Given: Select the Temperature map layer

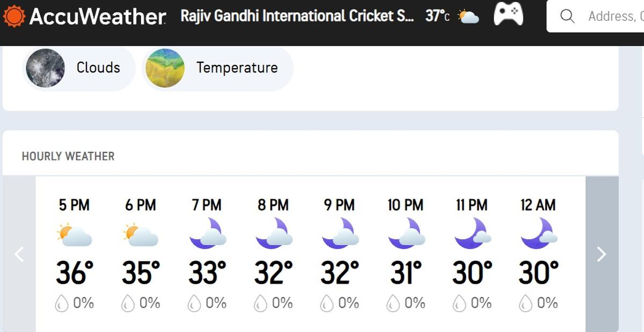Looking at the screenshot, I should point(237,68).
